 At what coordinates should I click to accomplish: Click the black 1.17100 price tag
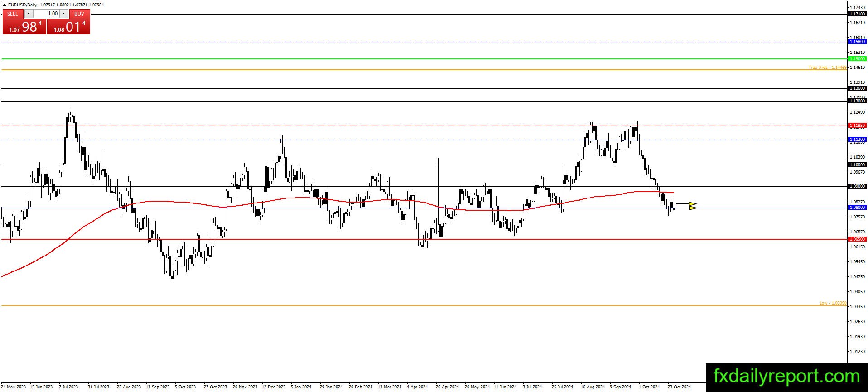coord(857,14)
